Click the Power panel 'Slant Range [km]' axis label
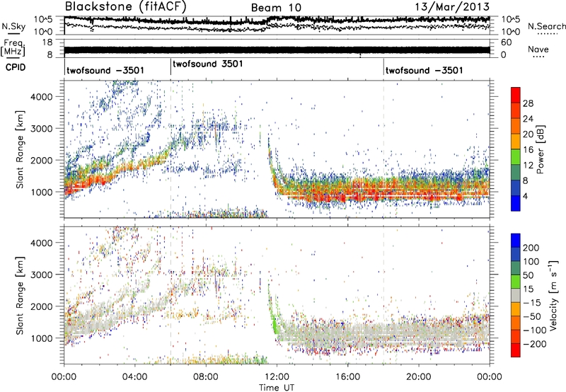Screen dimensions: 566x392 click(x=20, y=149)
